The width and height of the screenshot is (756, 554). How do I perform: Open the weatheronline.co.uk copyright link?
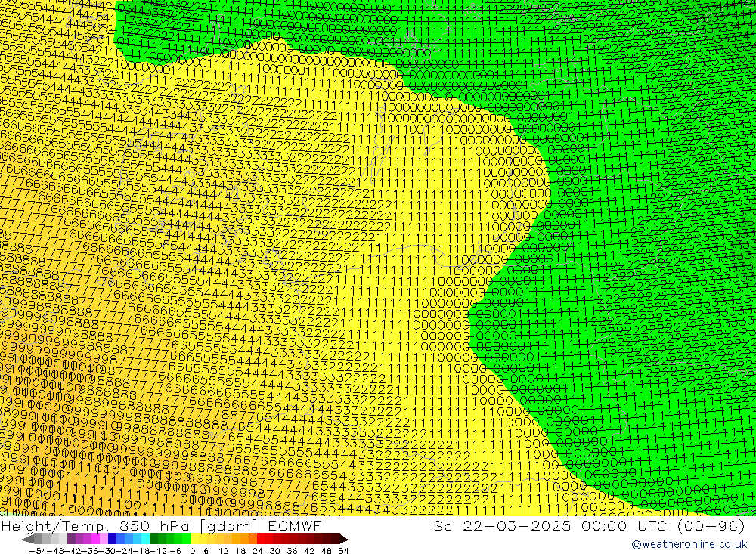tap(689, 544)
